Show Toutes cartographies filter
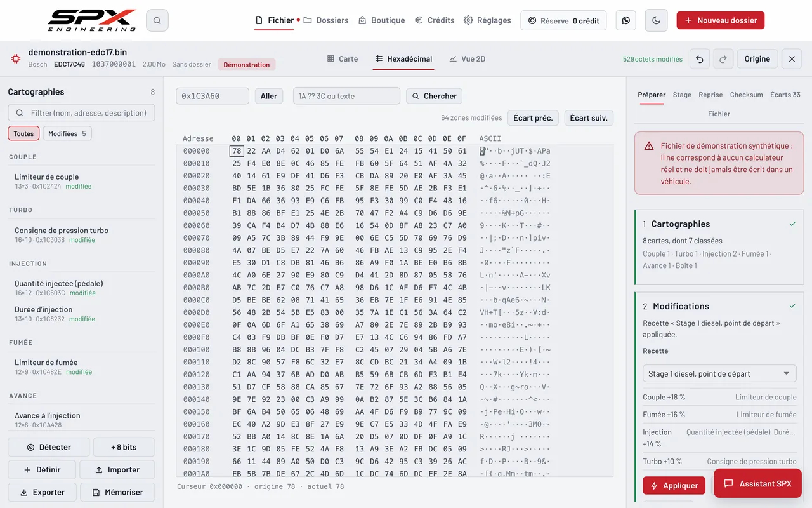Image resolution: width=812 pixels, height=508 pixels. tap(23, 133)
